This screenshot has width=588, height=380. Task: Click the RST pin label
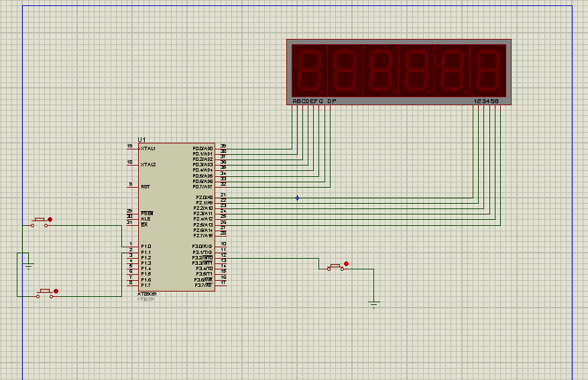(145, 186)
